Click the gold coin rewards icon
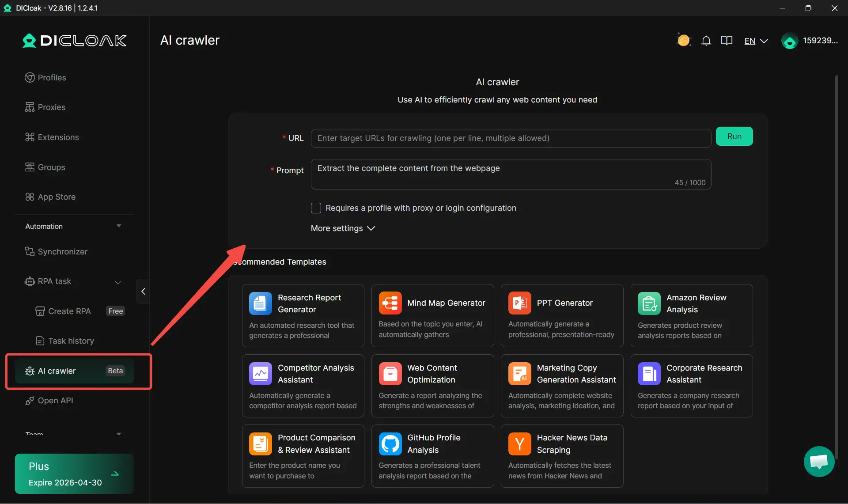The width and height of the screenshot is (848, 504). coord(683,41)
